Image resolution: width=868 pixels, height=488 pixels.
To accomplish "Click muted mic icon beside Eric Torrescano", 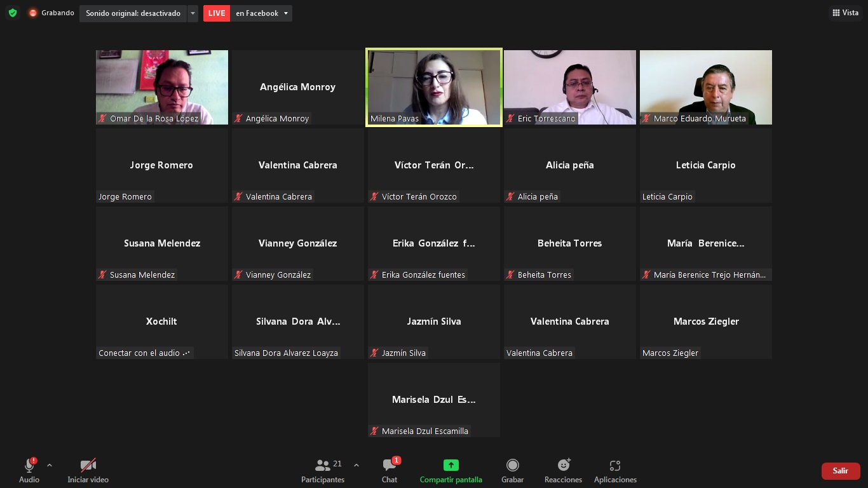I will pos(510,118).
